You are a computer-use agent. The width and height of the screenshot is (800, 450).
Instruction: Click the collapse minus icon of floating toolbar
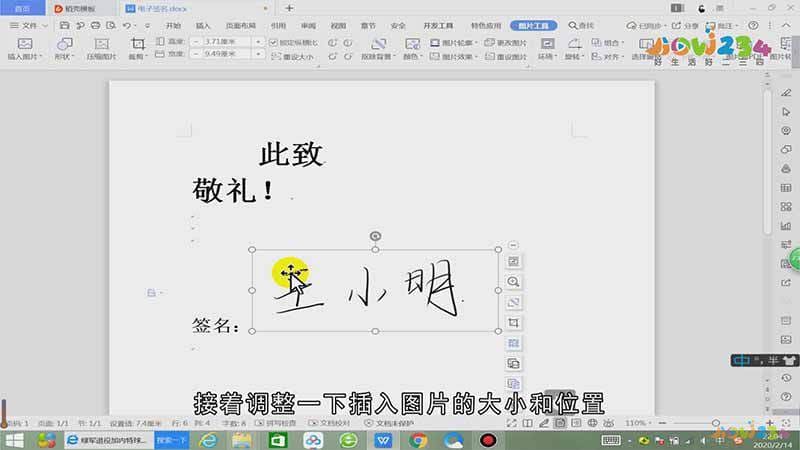[513, 245]
